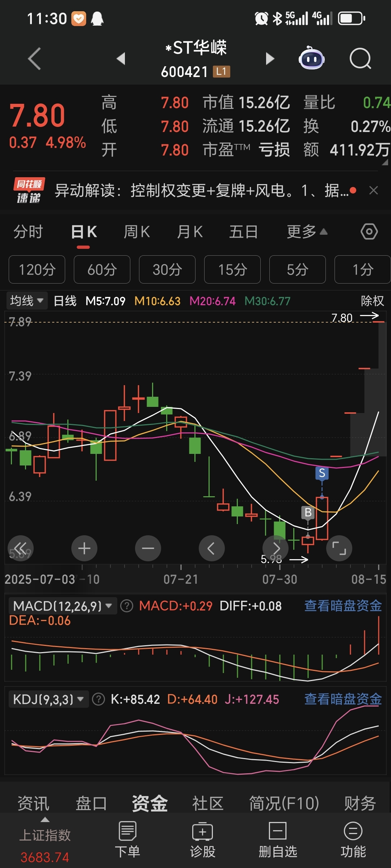Viewport: 391px width, 868px height.
Task: Tap the *ST华嵘 stock name title
Action: coord(196,48)
